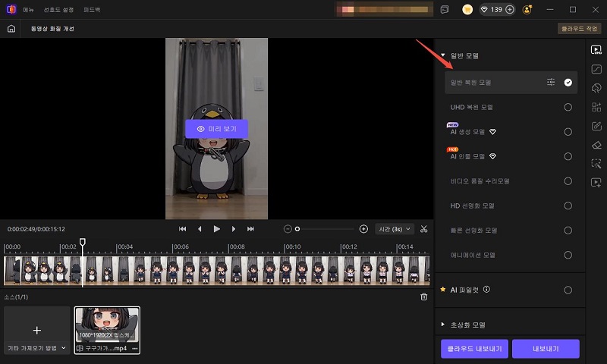This screenshot has height=364, width=607.
Task: Open the selection search sidebar tool
Action: [596, 164]
